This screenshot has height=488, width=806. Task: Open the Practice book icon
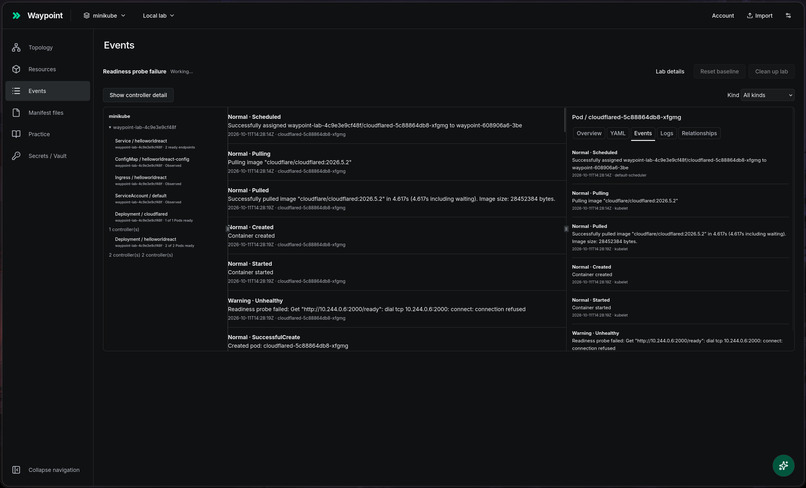click(x=16, y=134)
